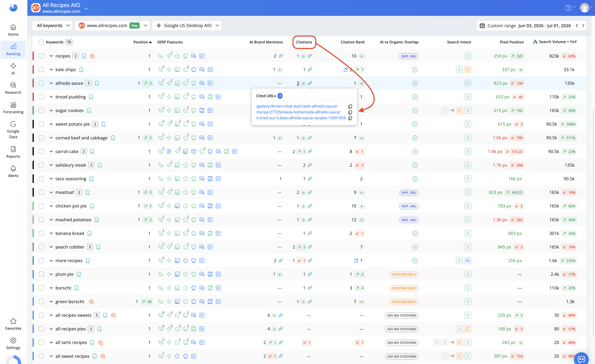Click the CITATION ONLY badge for plum pie

(x=404, y=274)
